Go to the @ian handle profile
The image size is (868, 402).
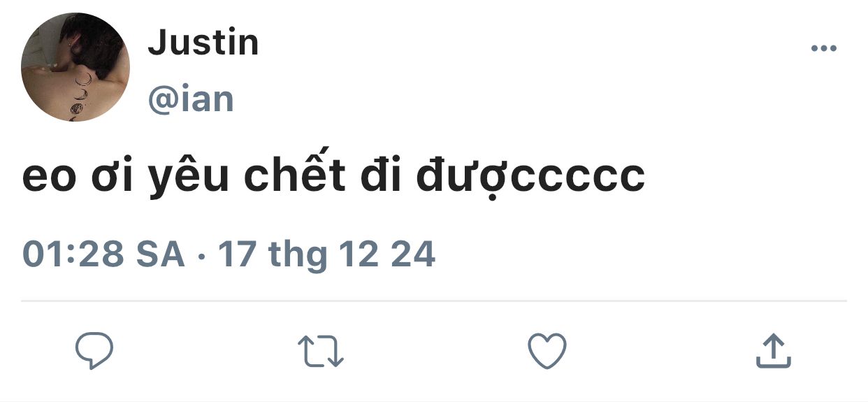click(191, 99)
